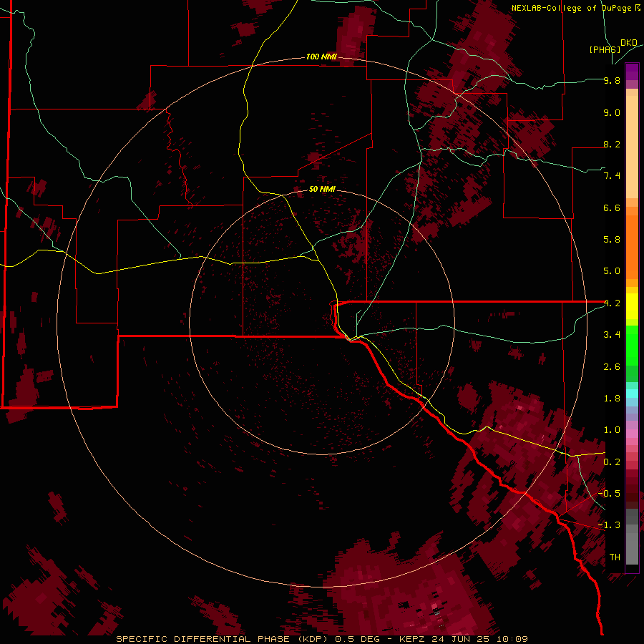Viewport: 644px width, 644px height.
Task: Select the -0.5 value on the color scale
Action: click(610, 493)
